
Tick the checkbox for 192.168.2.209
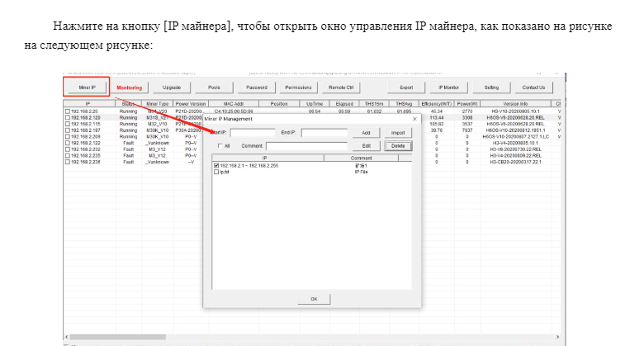pyautogui.click(x=68, y=137)
